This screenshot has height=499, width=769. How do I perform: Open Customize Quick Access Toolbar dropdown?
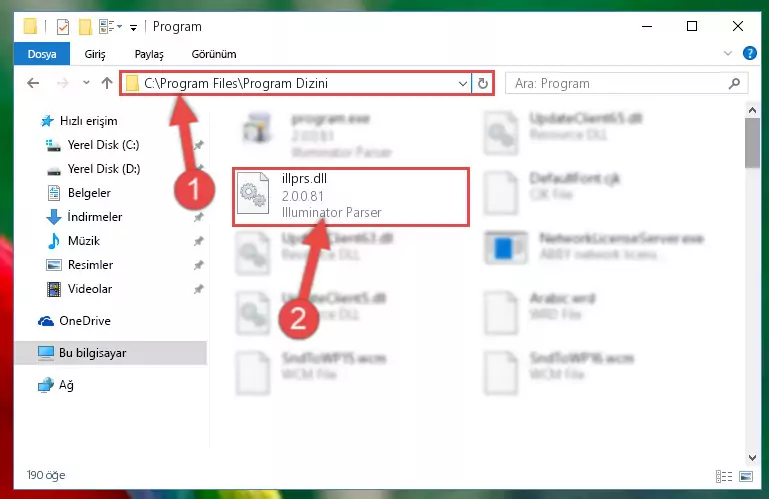click(133, 28)
